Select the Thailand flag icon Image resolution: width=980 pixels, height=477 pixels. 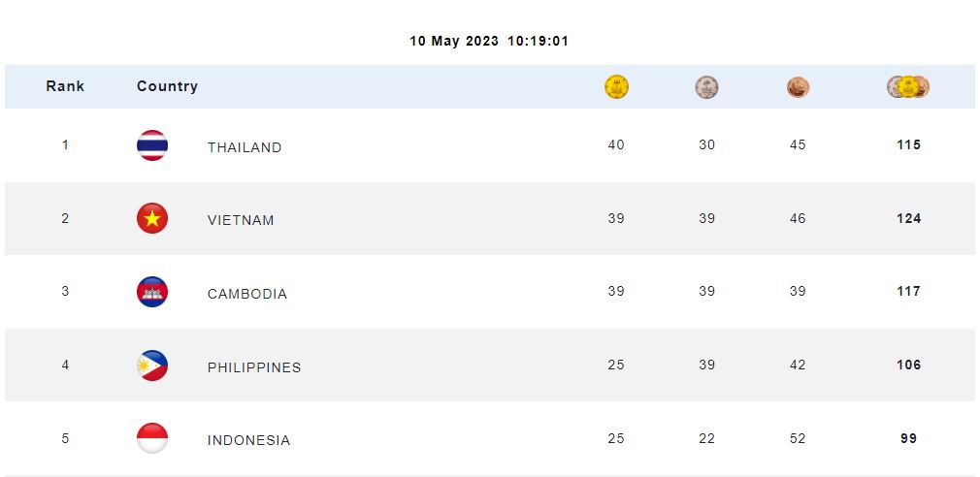tap(152, 145)
